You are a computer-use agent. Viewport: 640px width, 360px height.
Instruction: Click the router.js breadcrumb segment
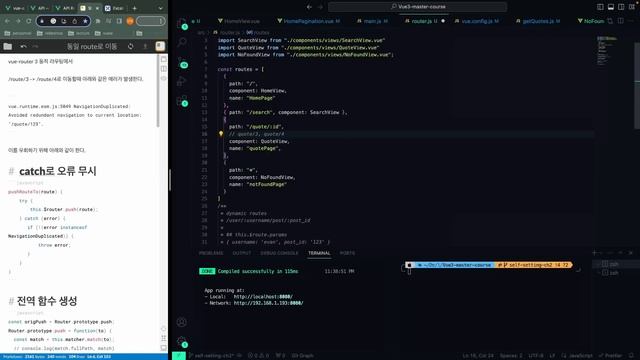tap(227, 32)
